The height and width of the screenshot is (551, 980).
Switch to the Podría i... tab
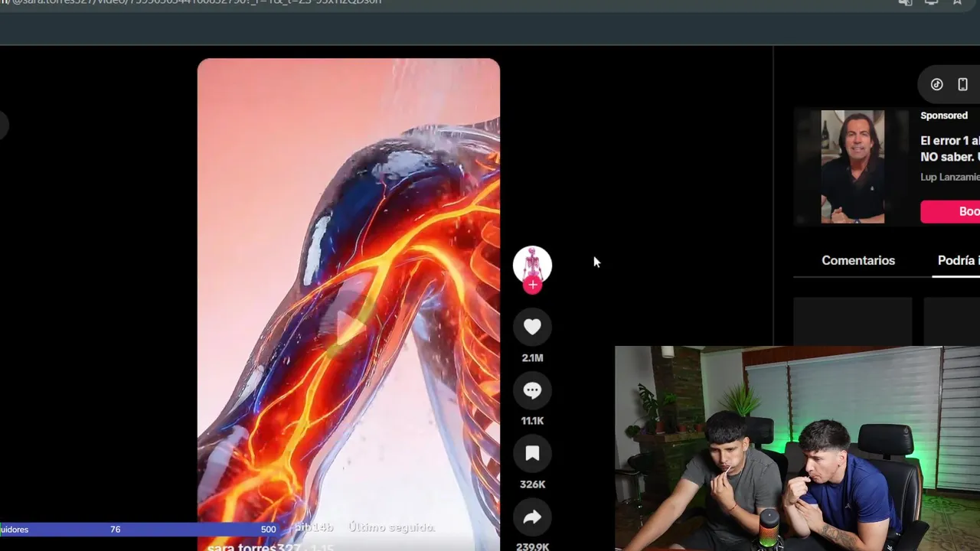pyautogui.click(x=959, y=260)
